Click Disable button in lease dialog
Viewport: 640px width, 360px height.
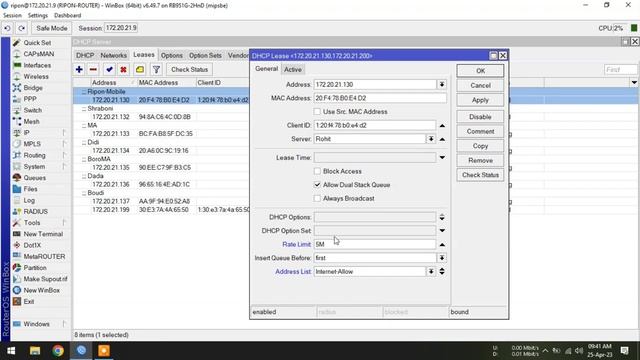[x=480, y=117]
